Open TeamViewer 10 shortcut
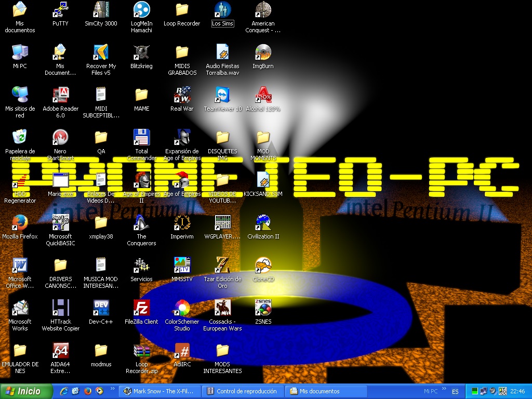Screen dimensions: 532x399 [x=222, y=100]
